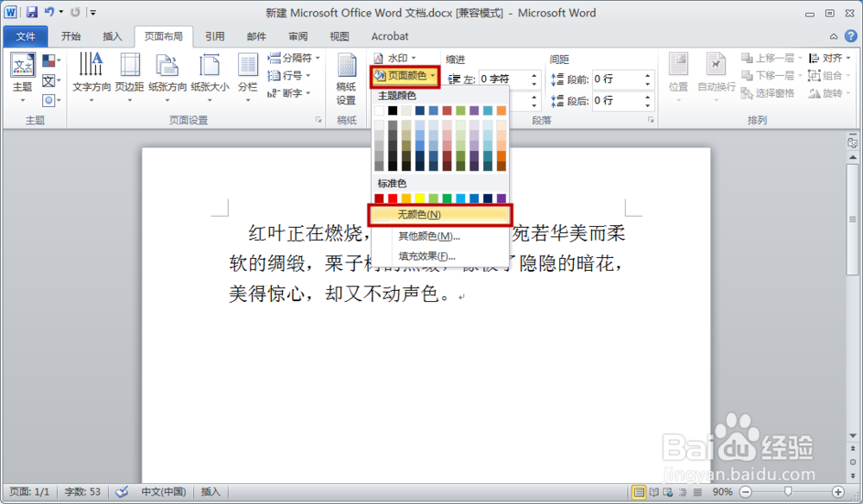Screen dimensions: 863x504
Task: Collapse the ribbon with the caret icon
Action: tap(834, 36)
